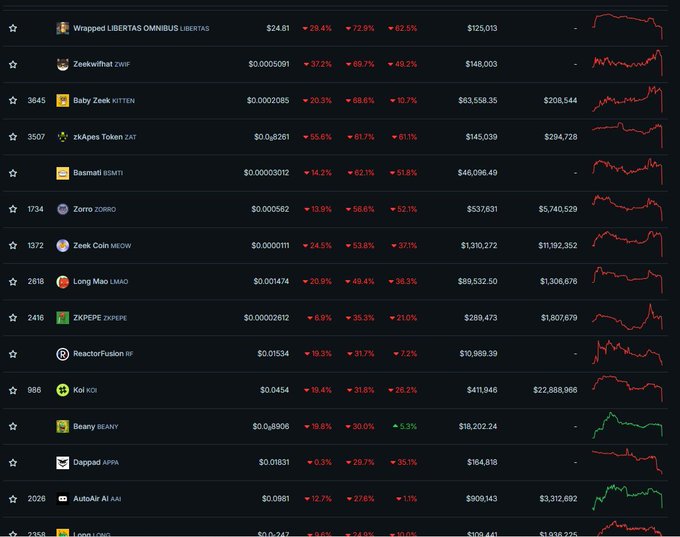Click the ZKPEPE coin logo
The width and height of the screenshot is (680, 537).
tap(62, 318)
